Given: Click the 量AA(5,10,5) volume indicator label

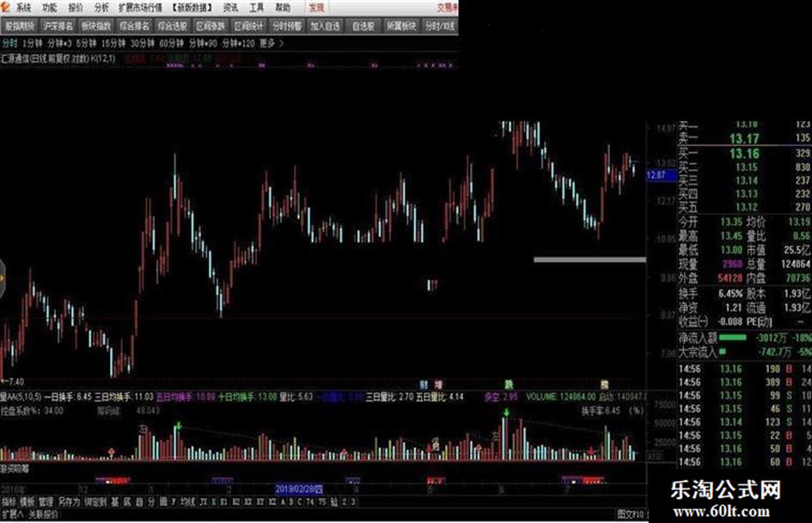Looking at the screenshot, I should 21,397.
